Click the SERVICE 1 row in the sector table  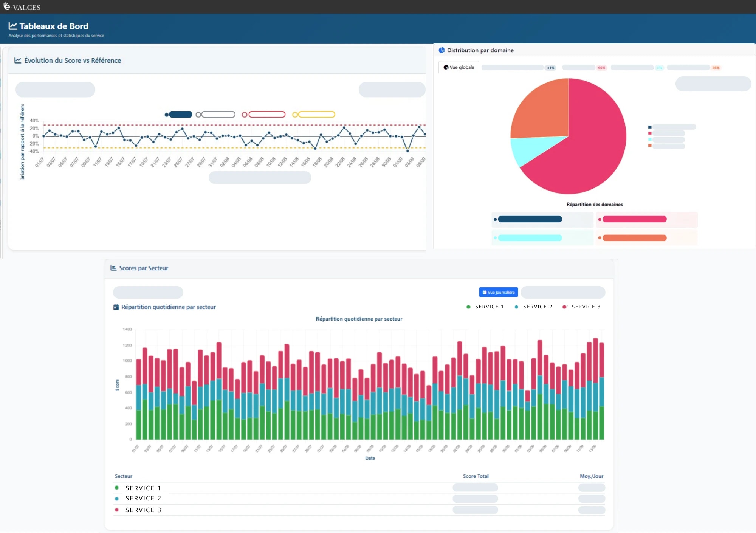tap(359, 488)
